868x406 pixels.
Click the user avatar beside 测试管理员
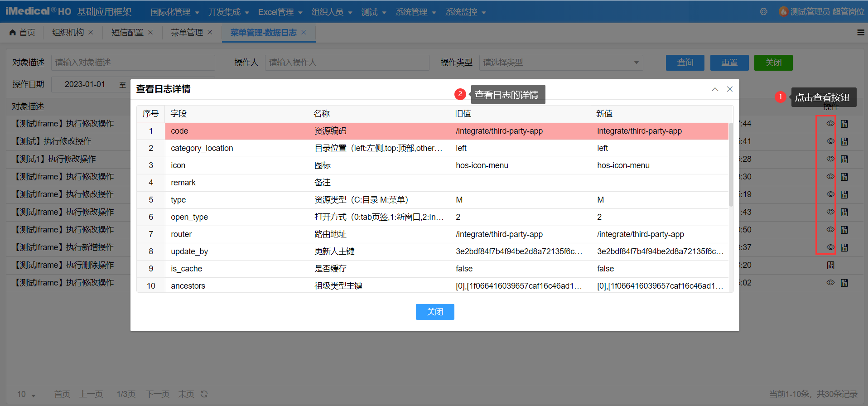(783, 12)
